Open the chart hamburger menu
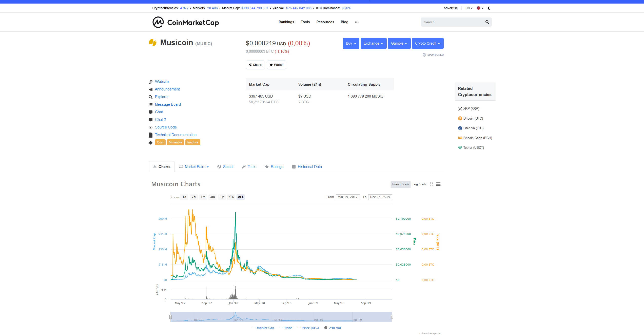 tap(438, 184)
